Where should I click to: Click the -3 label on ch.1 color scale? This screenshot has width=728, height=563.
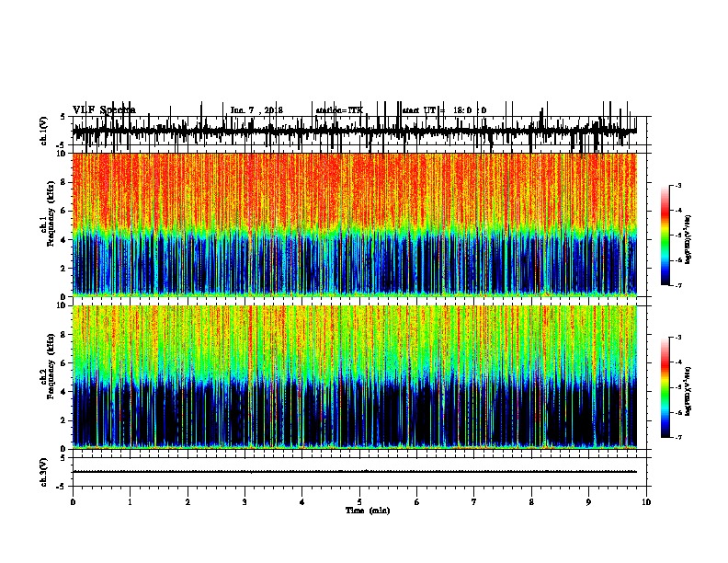[677, 185]
